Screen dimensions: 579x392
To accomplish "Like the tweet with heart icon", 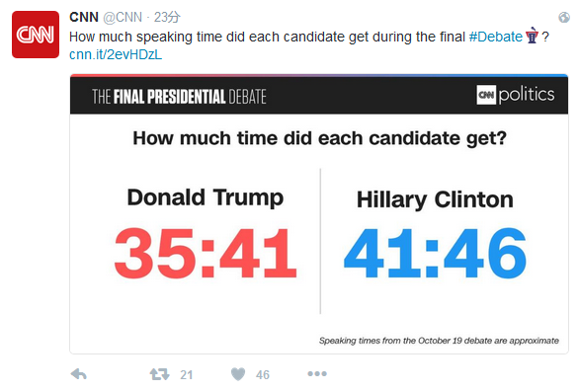I will pyautogui.click(x=238, y=374).
